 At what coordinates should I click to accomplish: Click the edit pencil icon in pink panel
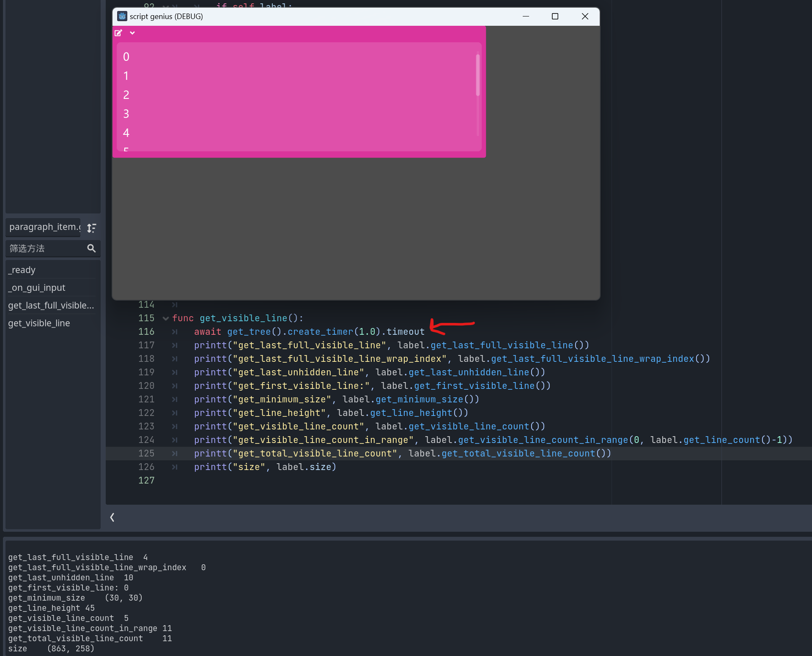click(x=118, y=33)
